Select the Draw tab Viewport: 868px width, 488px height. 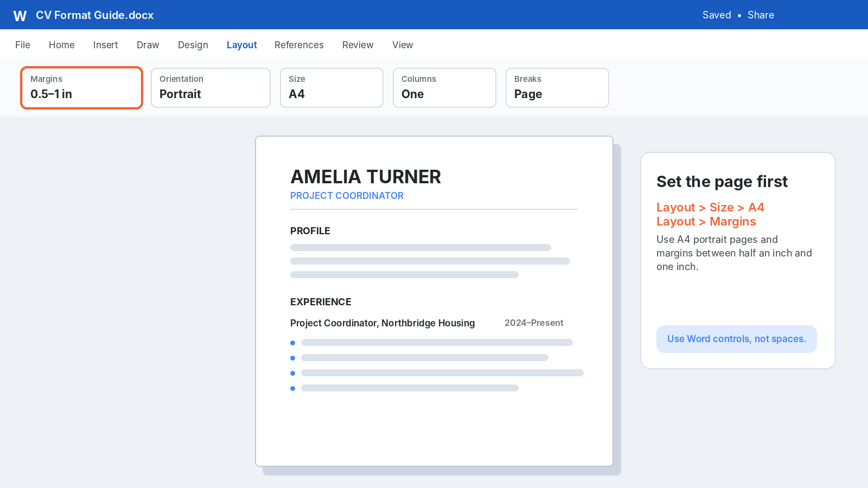(x=148, y=45)
